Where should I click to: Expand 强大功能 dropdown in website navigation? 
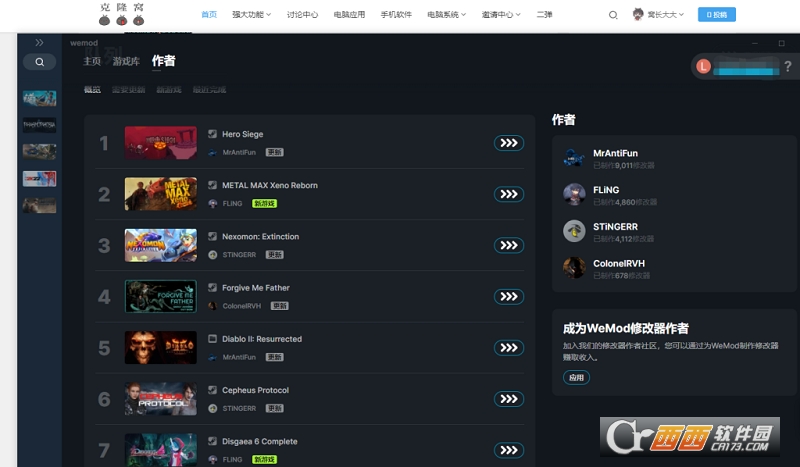tap(252, 14)
